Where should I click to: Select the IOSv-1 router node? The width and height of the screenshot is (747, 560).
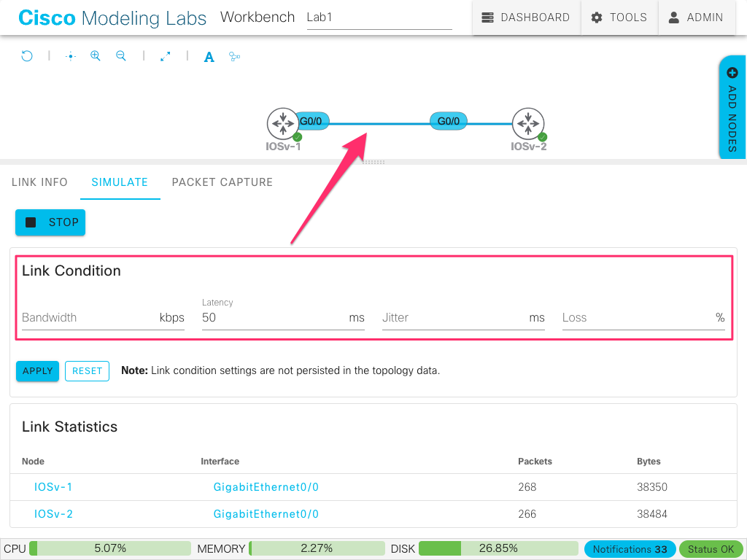click(x=283, y=123)
